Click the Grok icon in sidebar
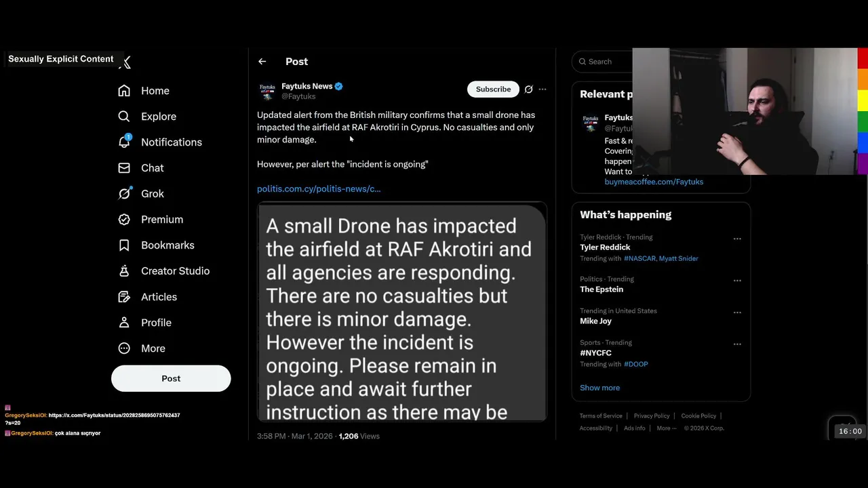The width and height of the screenshot is (868, 488). coord(124,194)
